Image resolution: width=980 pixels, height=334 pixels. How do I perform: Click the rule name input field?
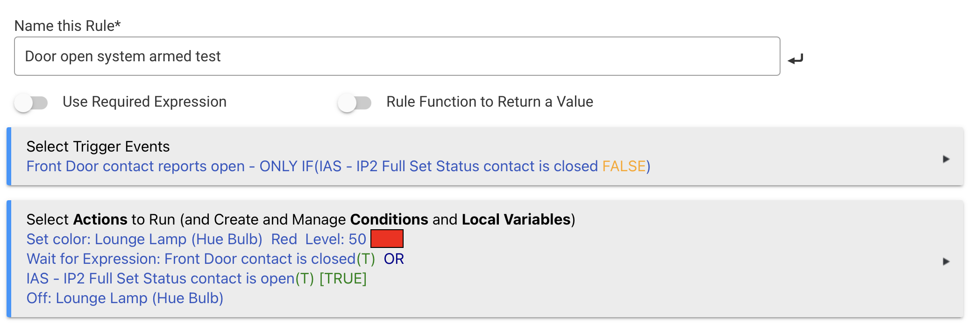coord(397,56)
